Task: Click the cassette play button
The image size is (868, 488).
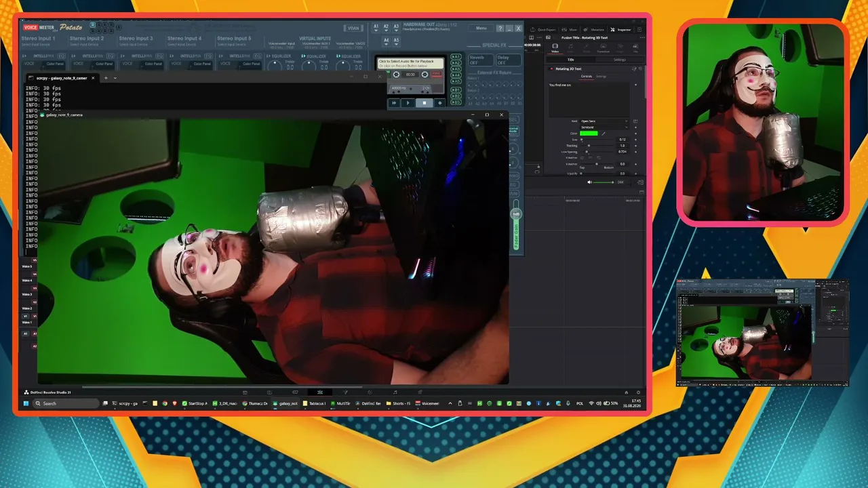Action: (408, 103)
